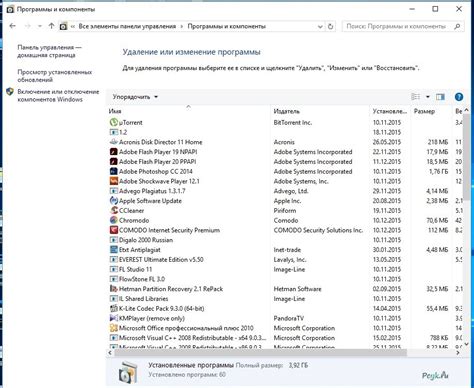474x388 pixels.
Task: Click the Adobe Flash Player 19 NPAPI icon
Action: tap(114, 152)
